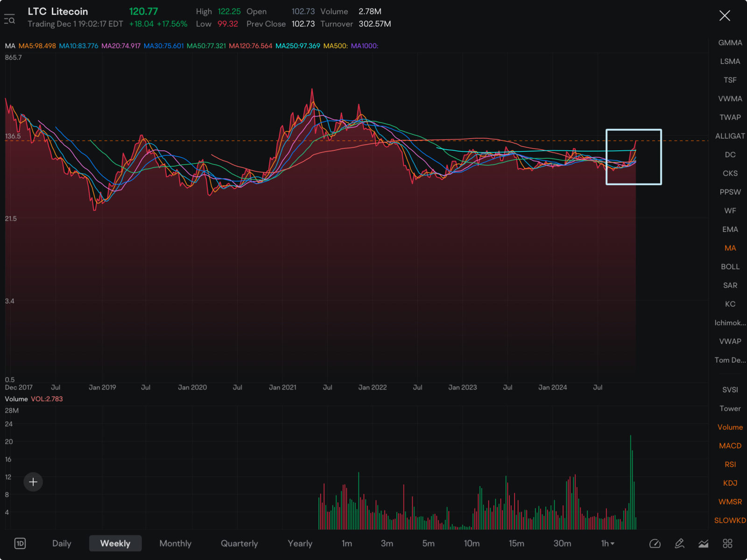Screen dimensions: 747x560
Task: Enable the VWAP indicator
Action: (x=730, y=341)
